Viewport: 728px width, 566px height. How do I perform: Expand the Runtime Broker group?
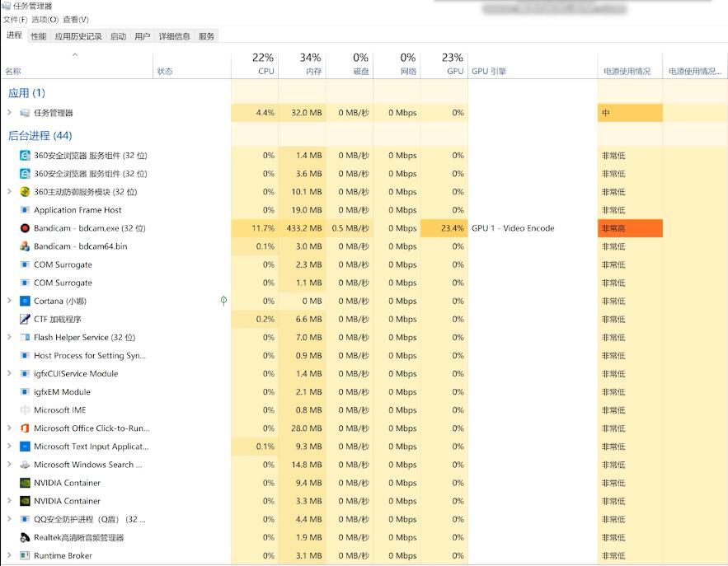(9, 554)
